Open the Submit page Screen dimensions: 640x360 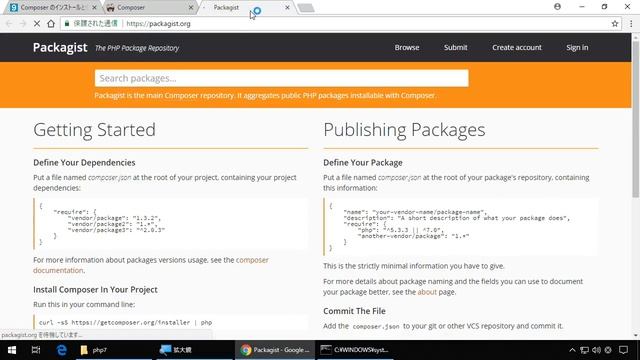pos(456,47)
